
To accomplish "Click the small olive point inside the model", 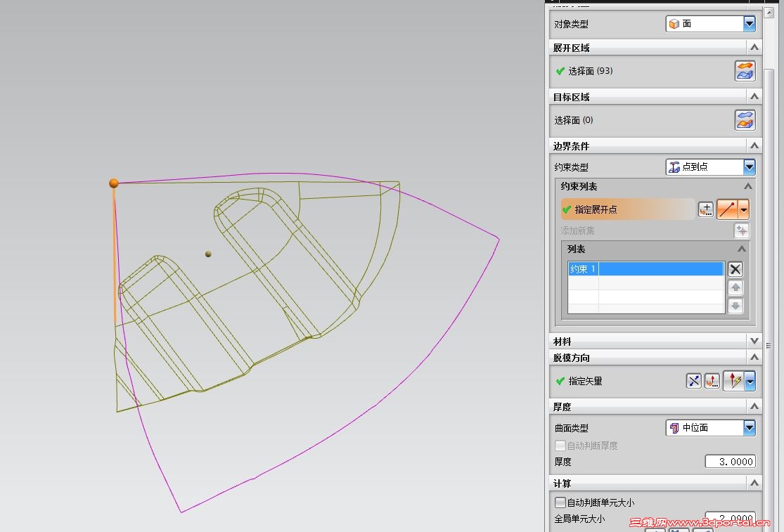I will click(208, 254).
